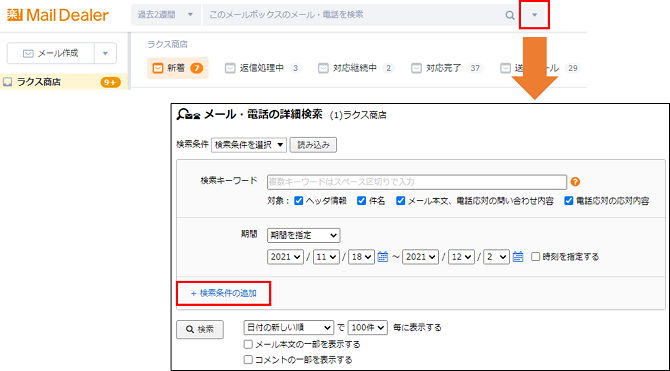The image size is (670, 371).
Task: Open the end month 12 dropdown
Action: 461,257
